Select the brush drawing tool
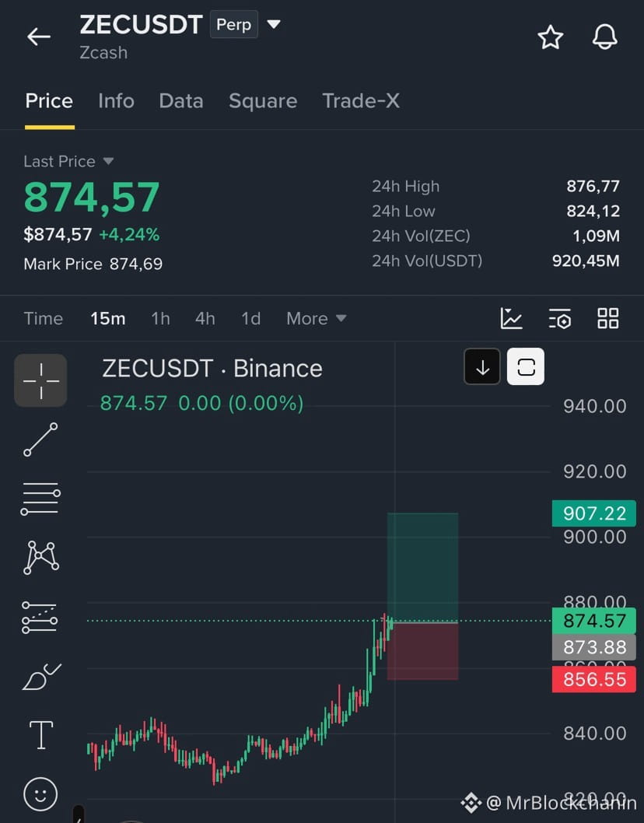644x823 pixels. pyautogui.click(x=41, y=677)
